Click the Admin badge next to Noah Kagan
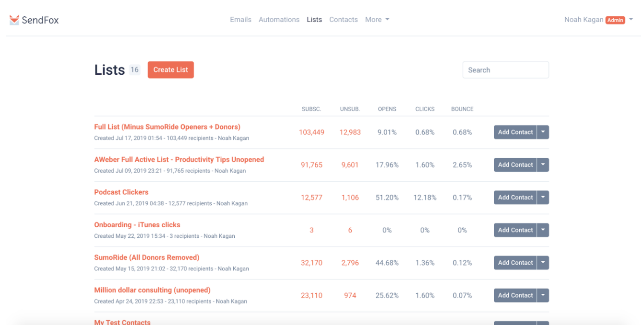This screenshot has width=644, height=326. [615, 20]
